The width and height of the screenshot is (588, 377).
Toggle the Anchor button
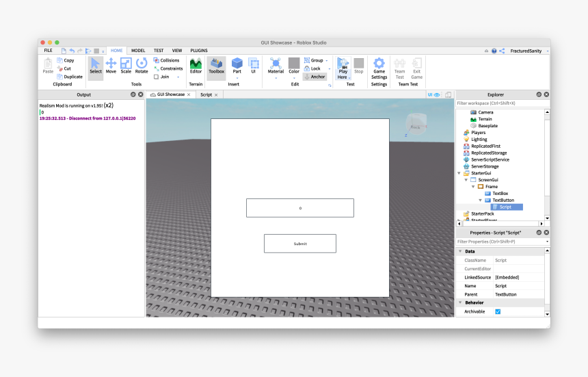pyautogui.click(x=315, y=77)
